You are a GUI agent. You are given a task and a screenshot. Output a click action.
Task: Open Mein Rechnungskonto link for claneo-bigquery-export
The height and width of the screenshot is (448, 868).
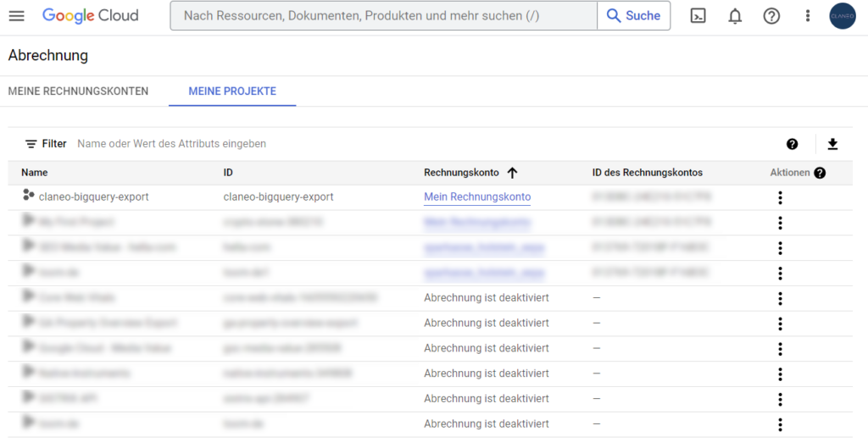477,196
